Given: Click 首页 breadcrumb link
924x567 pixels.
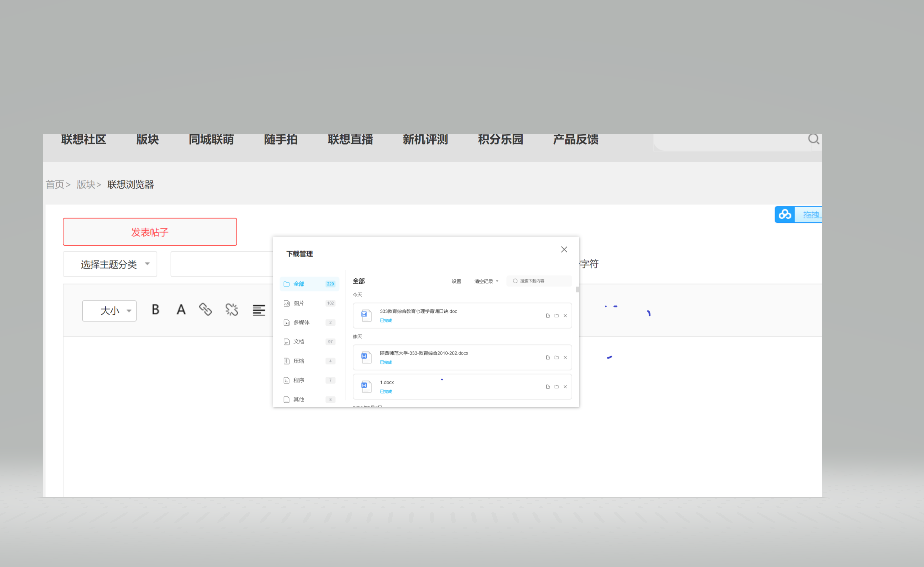Looking at the screenshot, I should click(55, 185).
